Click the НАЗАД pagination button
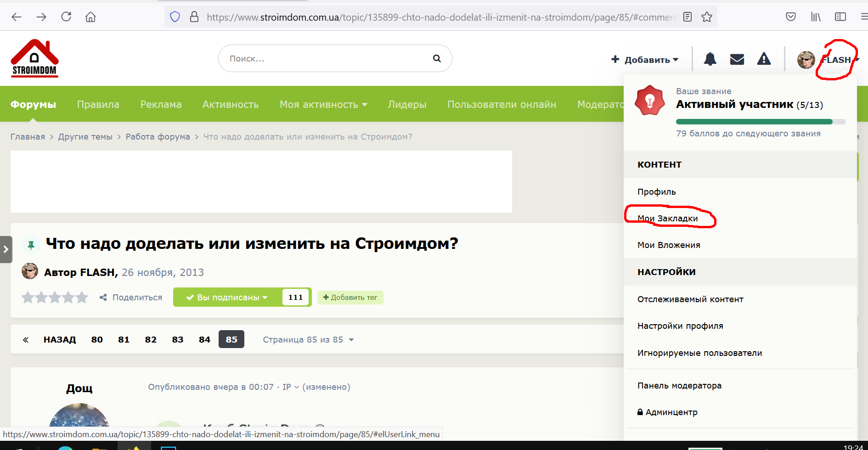Image resolution: width=868 pixels, height=450 pixels. point(60,340)
